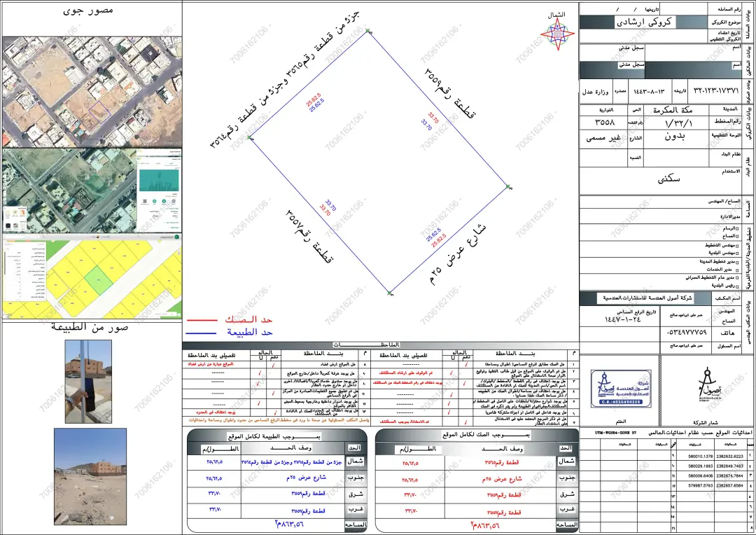Viewport: 756px width, 535px height.
Task: Tick the مدير تخطيط المدينة checkbox
Action: pyautogui.click(x=736, y=261)
